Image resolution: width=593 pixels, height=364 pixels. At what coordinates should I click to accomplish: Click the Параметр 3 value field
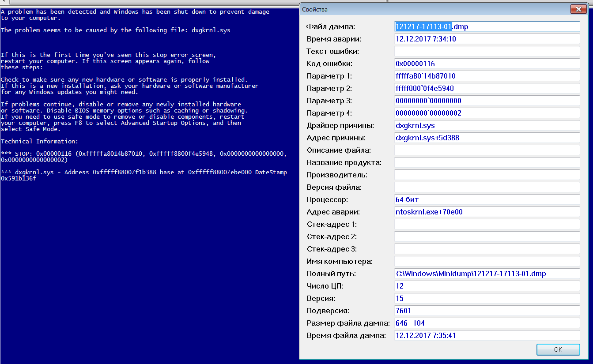pos(487,101)
